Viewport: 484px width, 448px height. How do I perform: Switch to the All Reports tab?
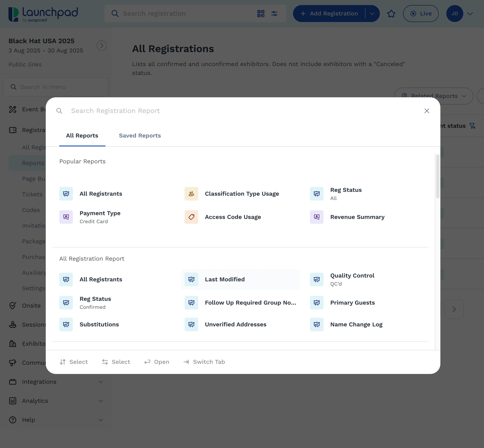(x=82, y=136)
